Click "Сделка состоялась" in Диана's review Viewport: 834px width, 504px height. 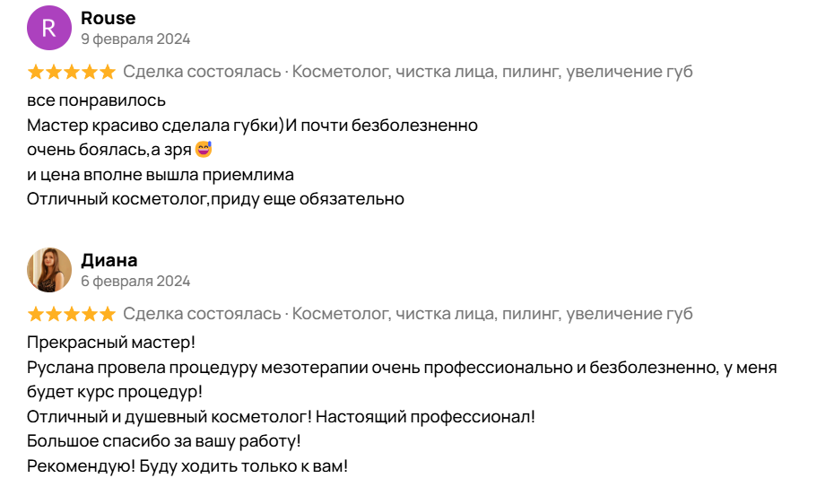point(202,314)
